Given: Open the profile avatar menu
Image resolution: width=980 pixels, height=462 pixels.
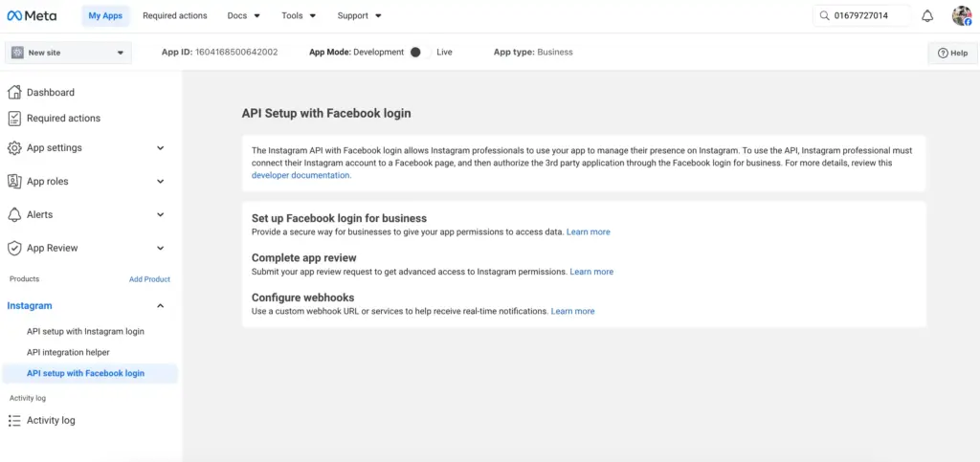Looking at the screenshot, I should tap(962, 15).
